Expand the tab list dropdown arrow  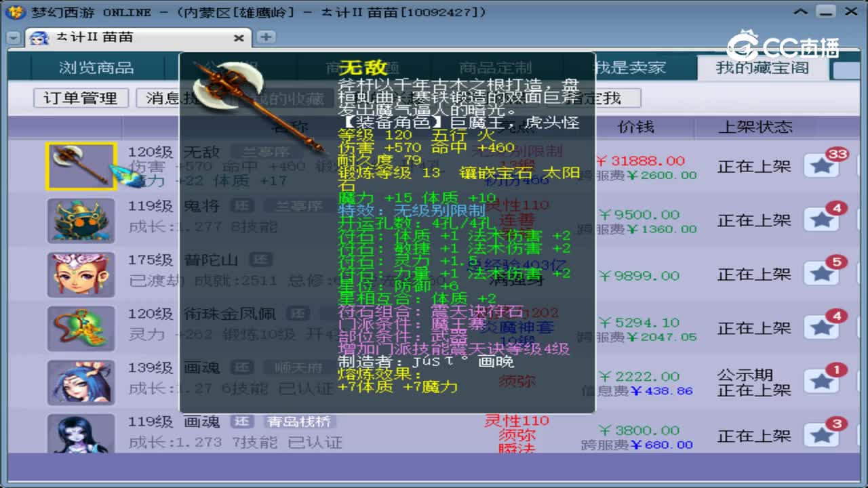(x=14, y=38)
